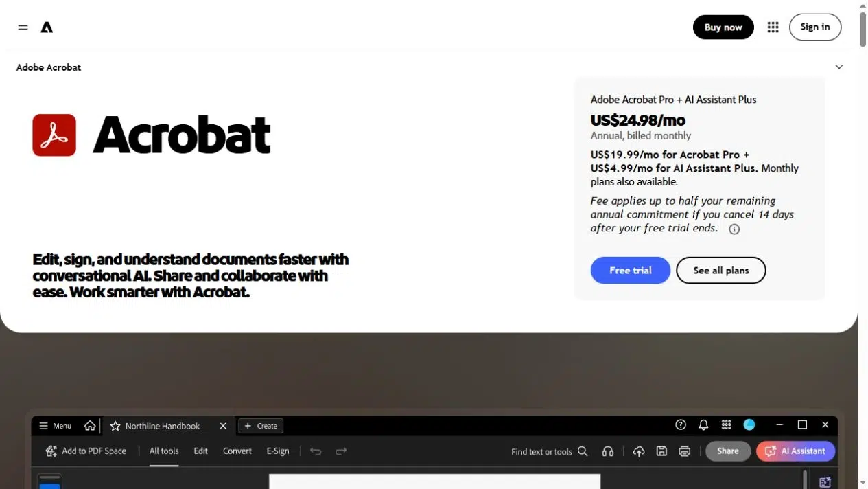Click the Buy now button
Screen dimensions: 868x489
[723, 27]
